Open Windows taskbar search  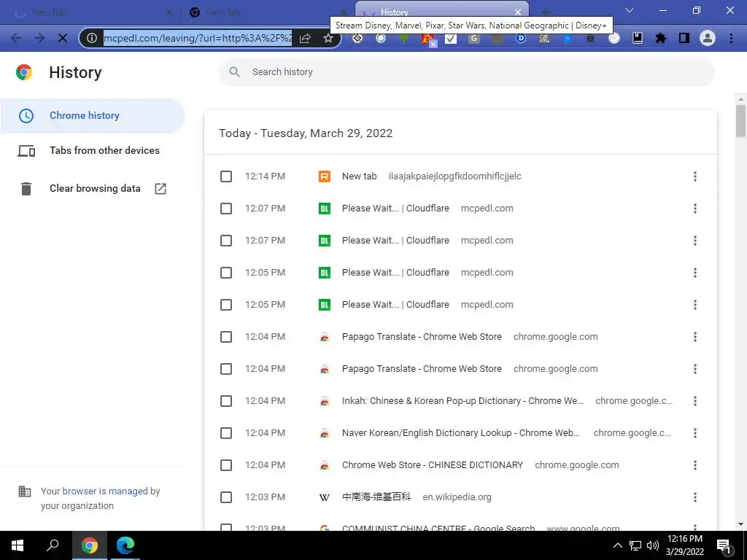coord(53,545)
